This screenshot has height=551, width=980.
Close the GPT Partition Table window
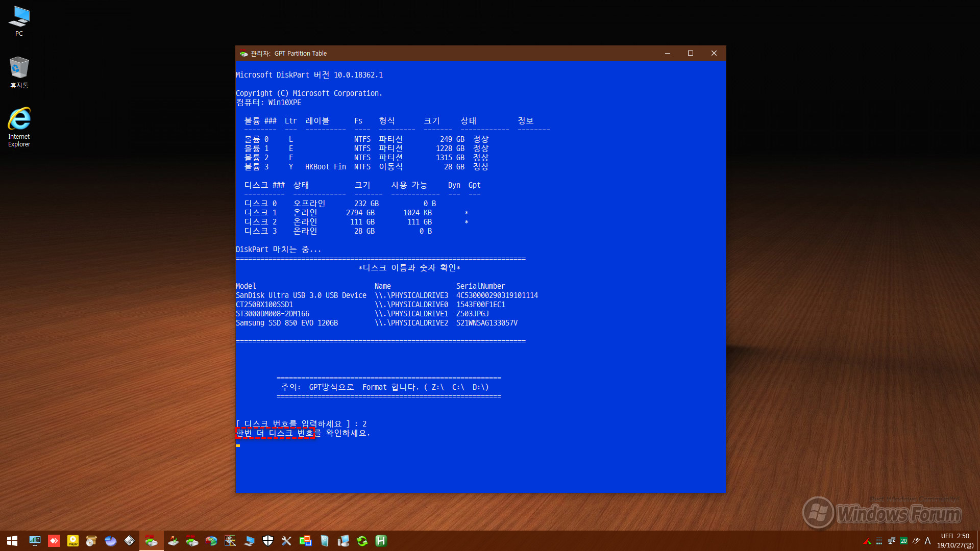[714, 54]
